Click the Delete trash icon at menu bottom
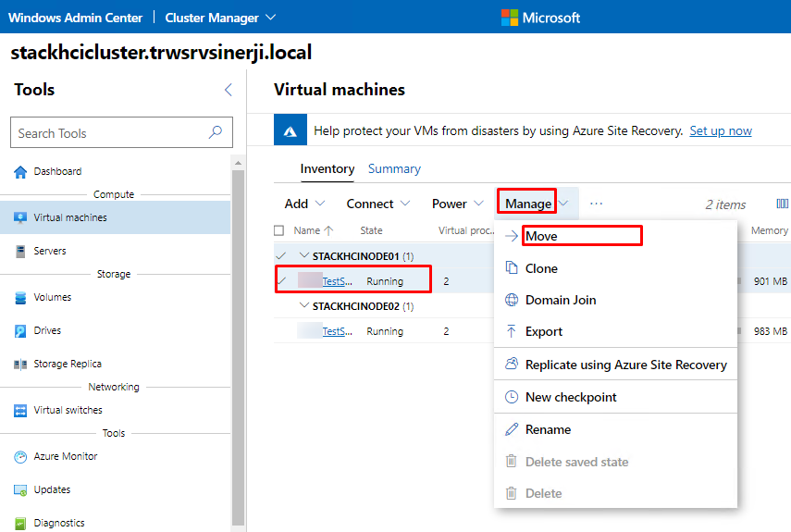791x532 pixels. (511, 493)
